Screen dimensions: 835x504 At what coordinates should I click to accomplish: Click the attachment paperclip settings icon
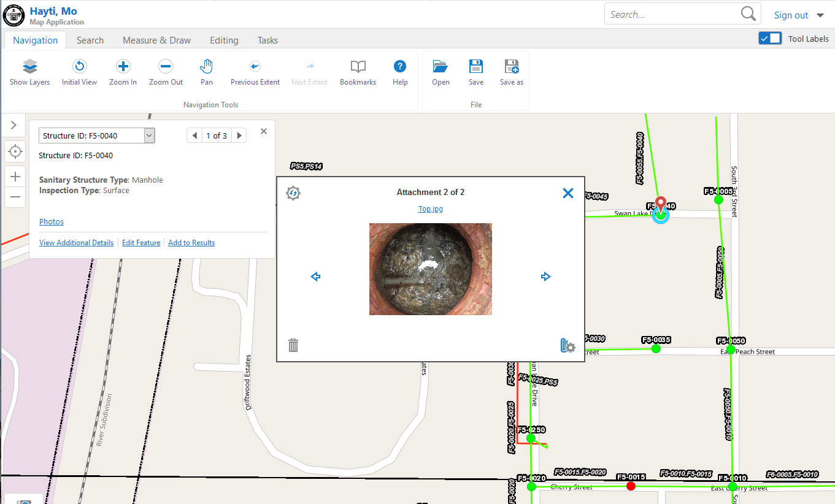click(568, 346)
